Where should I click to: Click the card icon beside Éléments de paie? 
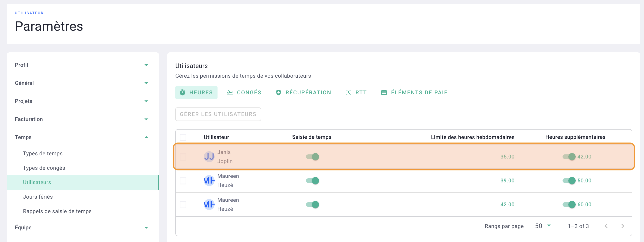tap(384, 93)
